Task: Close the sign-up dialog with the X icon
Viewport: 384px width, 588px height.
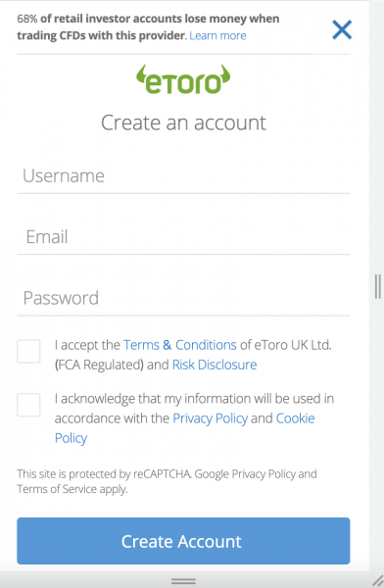Action: click(342, 29)
